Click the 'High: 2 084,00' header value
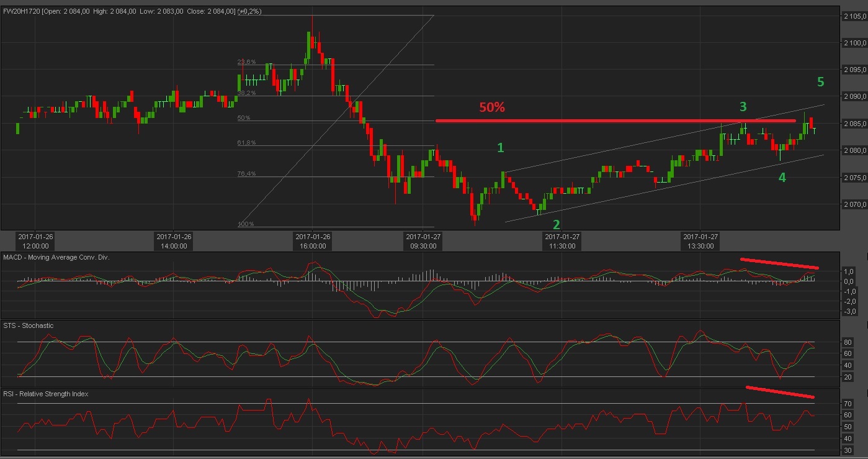This screenshot has height=459, width=868. click(x=114, y=11)
